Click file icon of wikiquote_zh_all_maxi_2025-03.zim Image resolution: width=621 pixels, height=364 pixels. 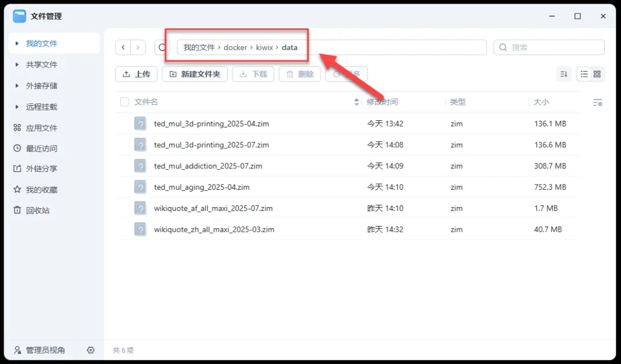(140, 229)
